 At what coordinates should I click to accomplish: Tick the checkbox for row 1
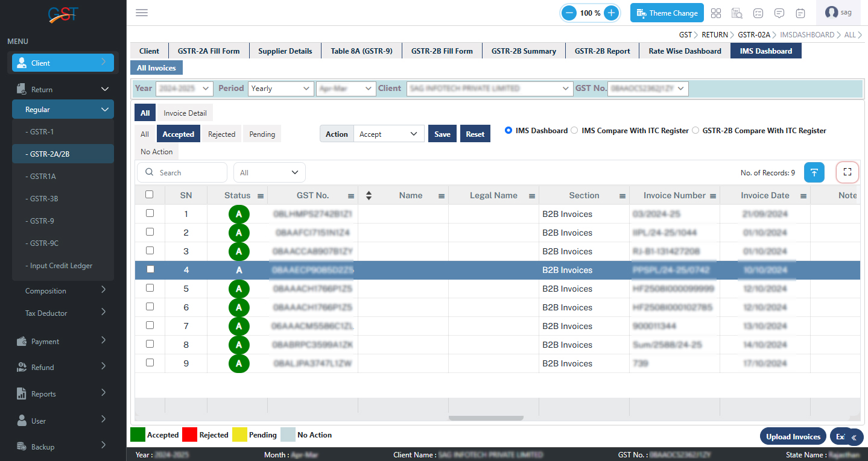click(150, 213)
